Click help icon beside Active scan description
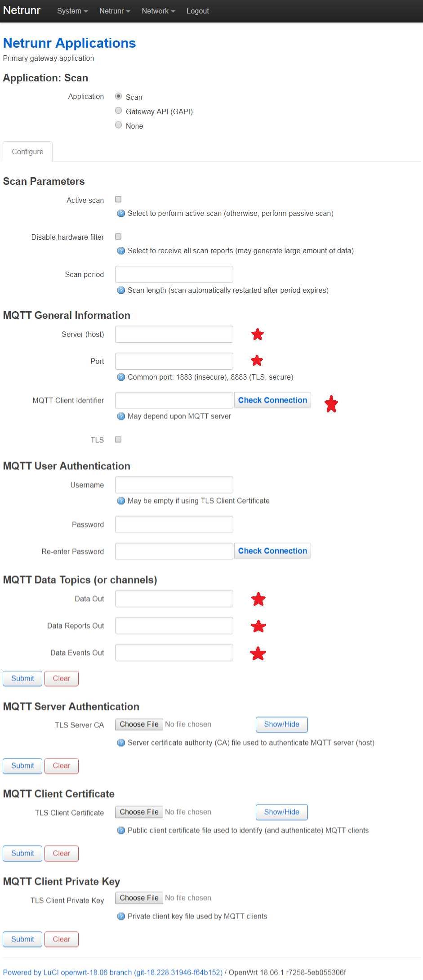Viewport: 423px width, 980px height. (121, 214)
